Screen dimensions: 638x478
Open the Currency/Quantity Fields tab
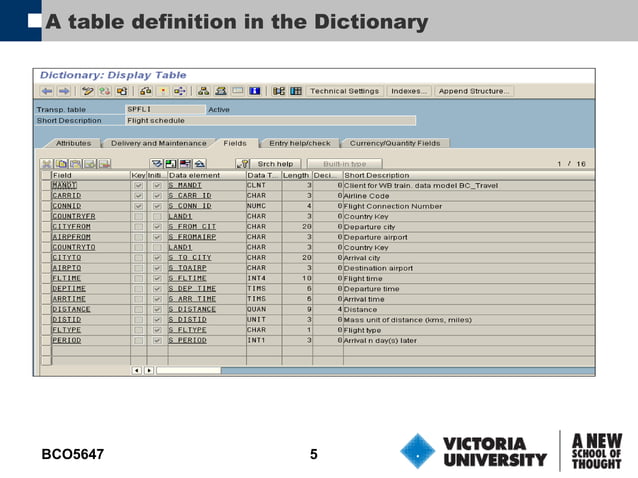(394, 144)
